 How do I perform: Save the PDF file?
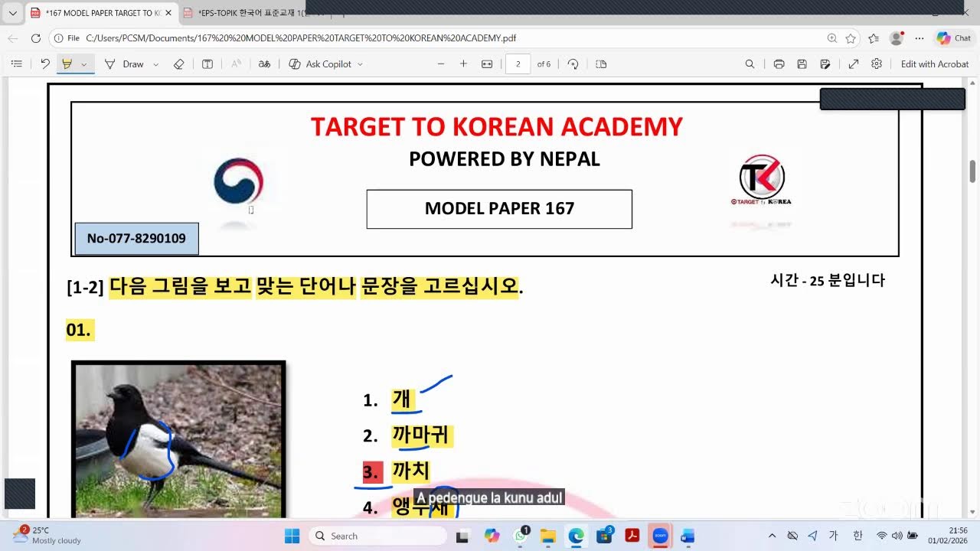pyautogui.click(x=802, y=64)
